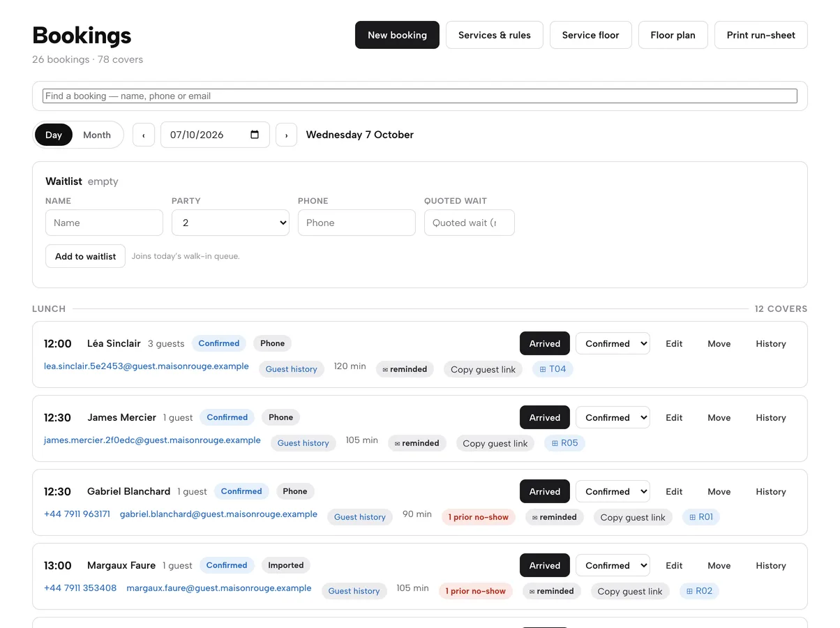Click phone number +44 7911 963171
Screen dimensions: 840x628
77,514
